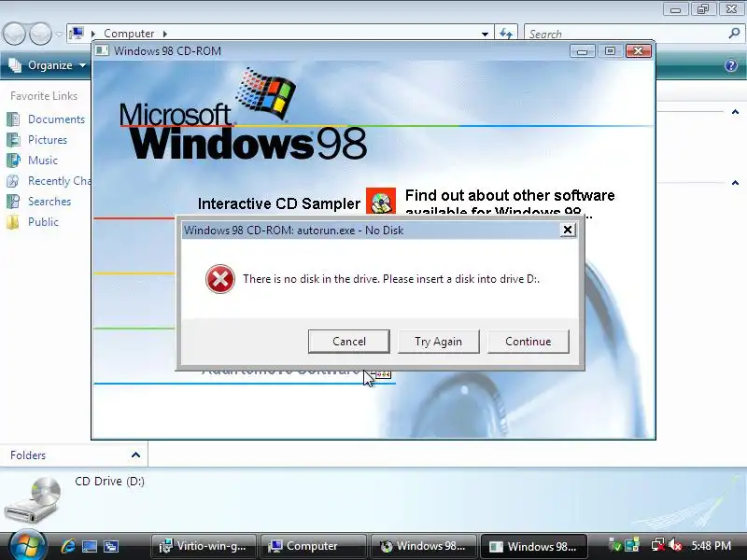Click the address bar Refresh button

505,34
